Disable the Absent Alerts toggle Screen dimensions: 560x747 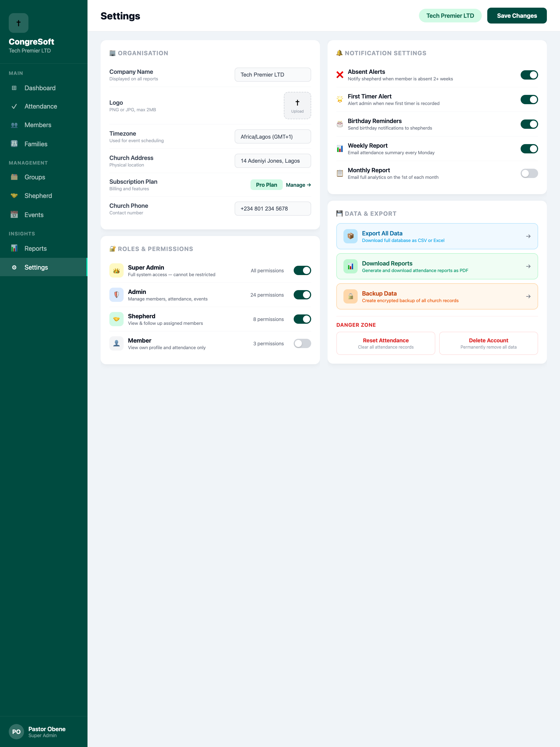coord(529,75)
